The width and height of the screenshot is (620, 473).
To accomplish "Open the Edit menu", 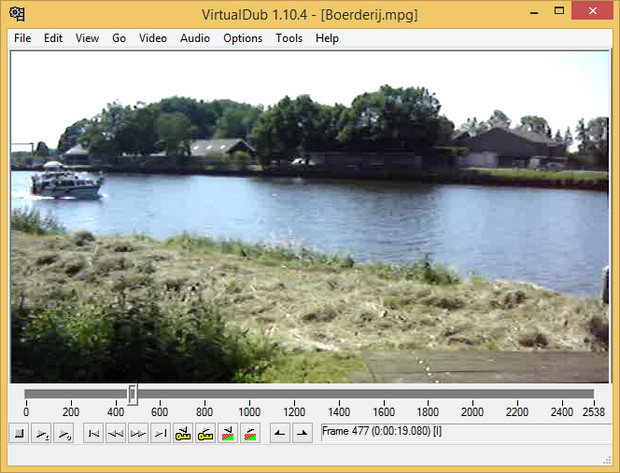I will click(x=53, y=38).
